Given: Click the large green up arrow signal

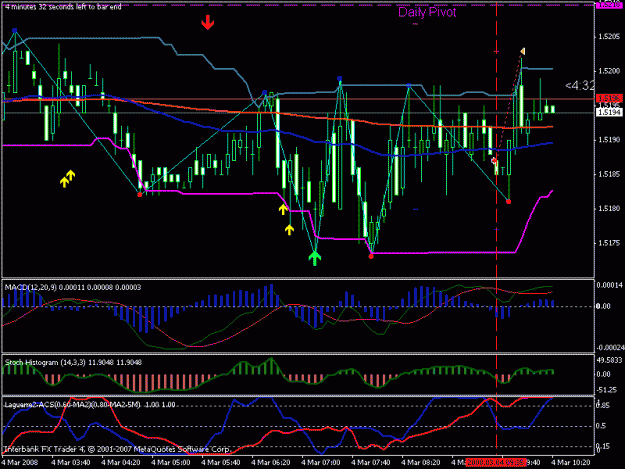Looking at the screenshot, I should pos(315,258).
